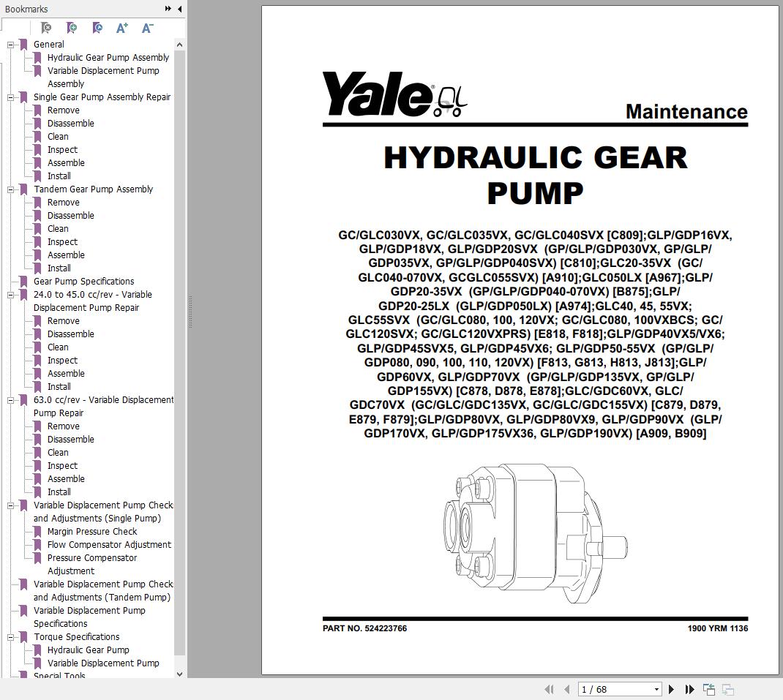783x700 pixels.
Task: Click the bookmarks scrollbar down arrow
Action: [x=180, y=674]
